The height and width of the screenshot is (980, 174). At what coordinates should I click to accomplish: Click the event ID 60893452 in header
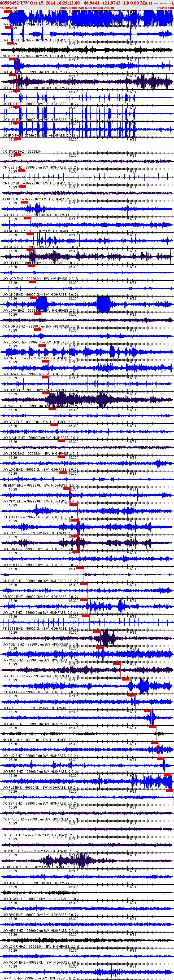tap(10, 3)
